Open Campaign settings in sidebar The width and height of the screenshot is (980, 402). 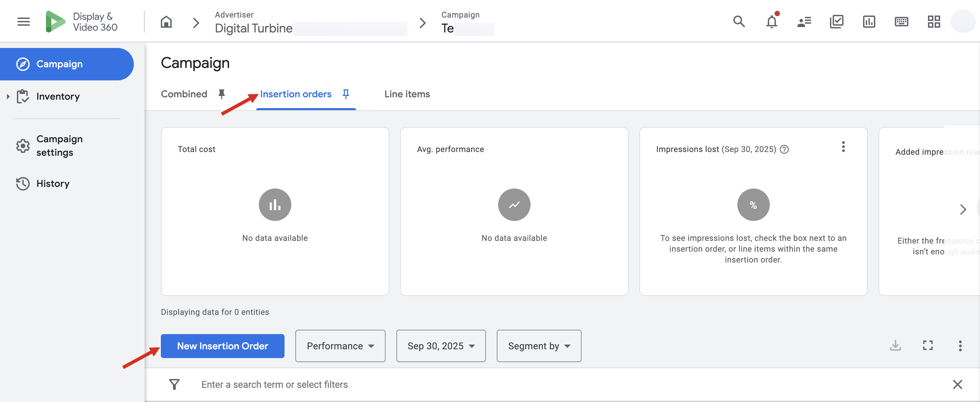tap(59, 146)
